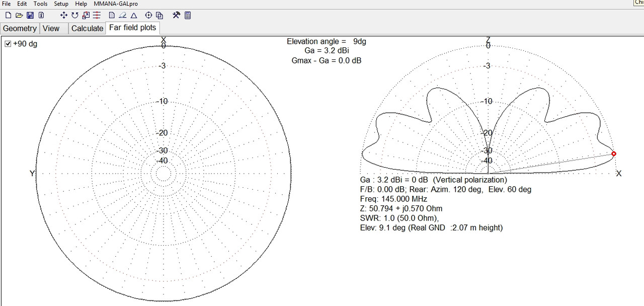The height and width of the screenshot is (306, 644).
Task: Open the file info icon
Action: 41,16
